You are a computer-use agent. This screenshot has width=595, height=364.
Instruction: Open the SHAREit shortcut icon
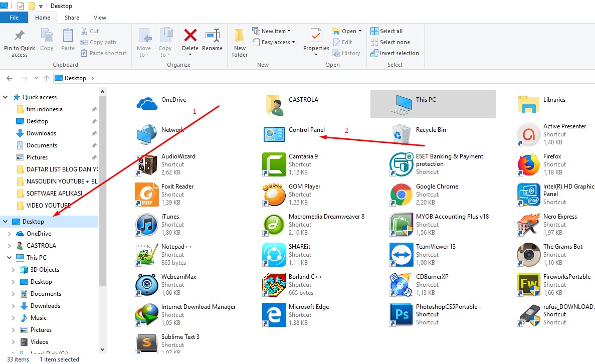click(274, 254)
